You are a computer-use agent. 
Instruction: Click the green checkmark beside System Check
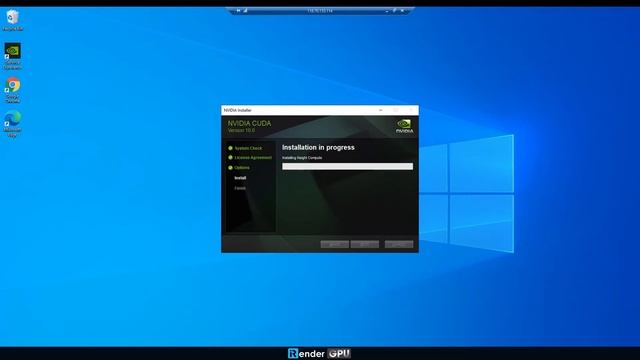230,148
